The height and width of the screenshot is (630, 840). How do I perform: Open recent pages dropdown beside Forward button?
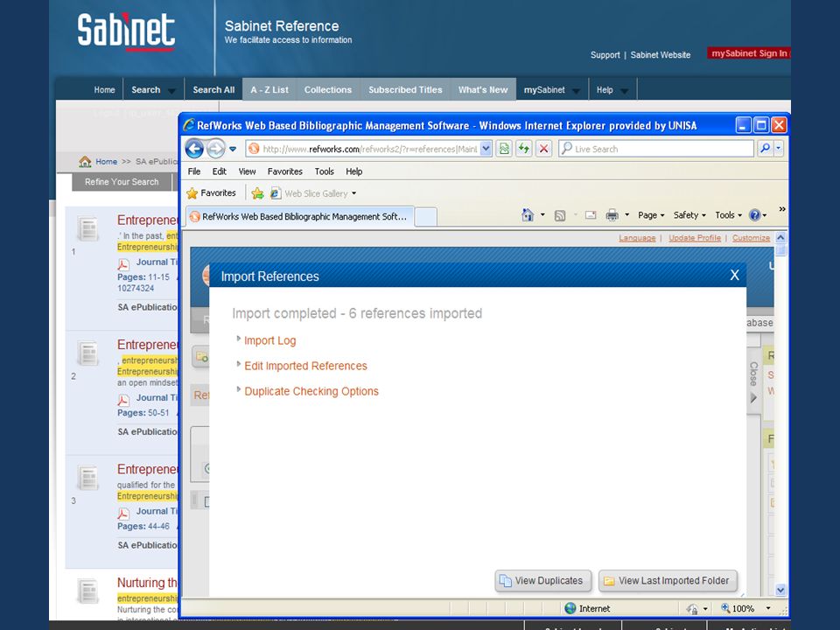click(233, 149)
